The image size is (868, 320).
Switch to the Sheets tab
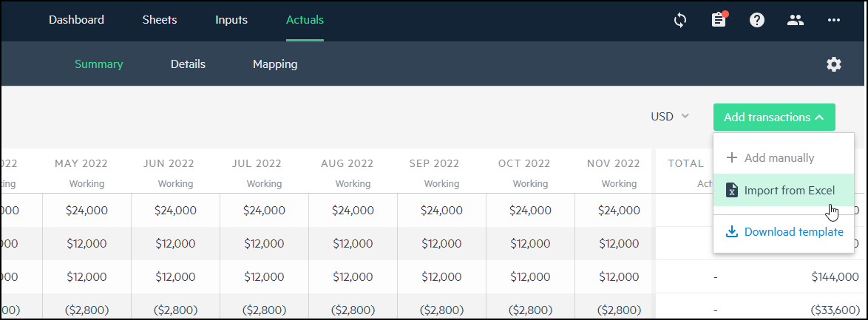point(160,20)
